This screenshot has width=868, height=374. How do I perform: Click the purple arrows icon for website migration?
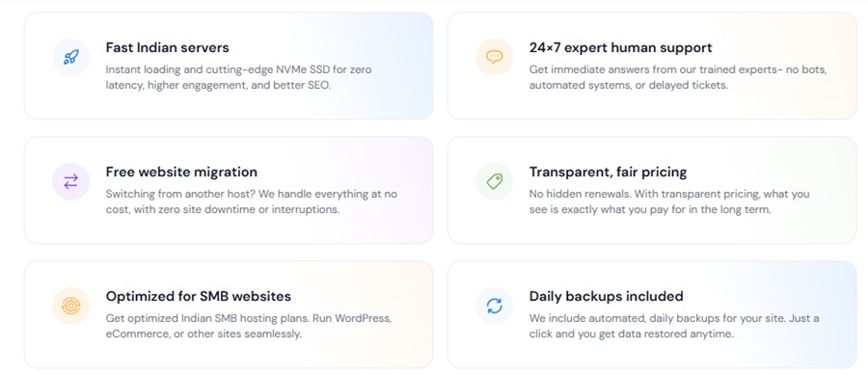70,181
